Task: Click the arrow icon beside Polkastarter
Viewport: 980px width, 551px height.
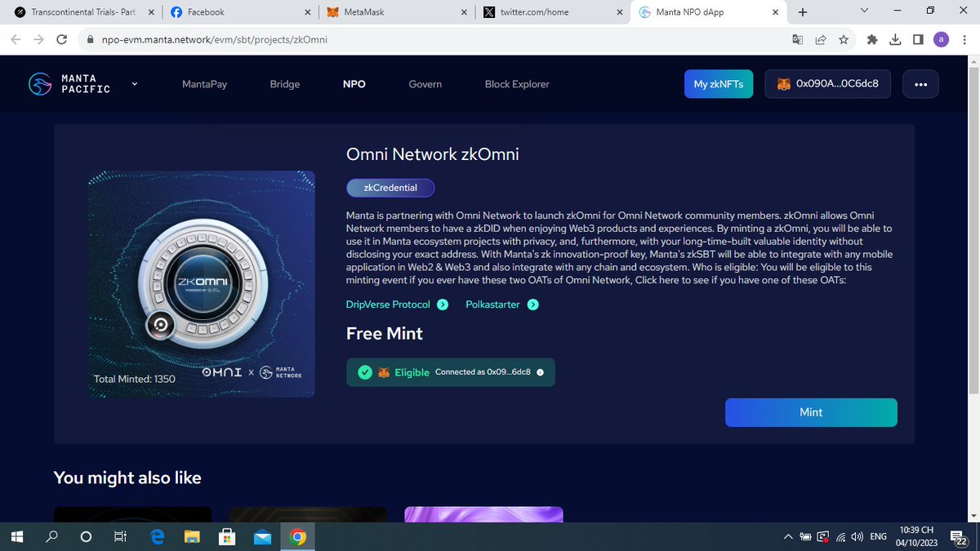Action: pyautogui.click(x=533, y=304)
